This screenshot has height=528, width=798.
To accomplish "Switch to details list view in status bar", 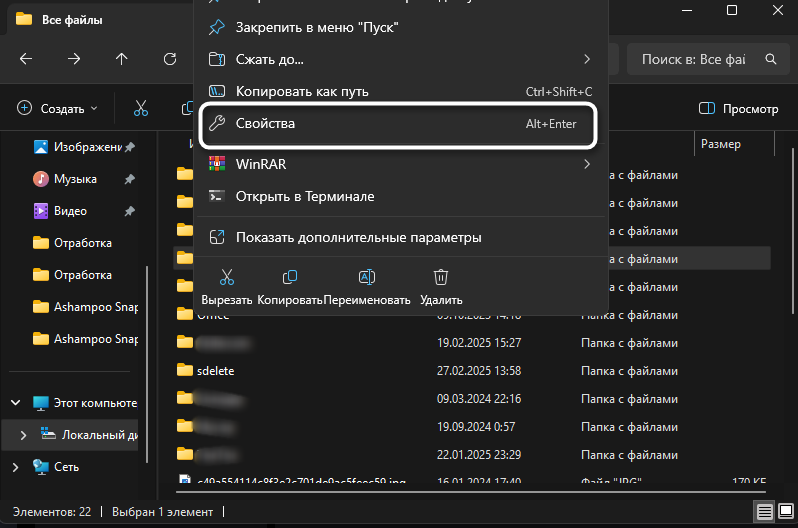I will pos(764,512).
